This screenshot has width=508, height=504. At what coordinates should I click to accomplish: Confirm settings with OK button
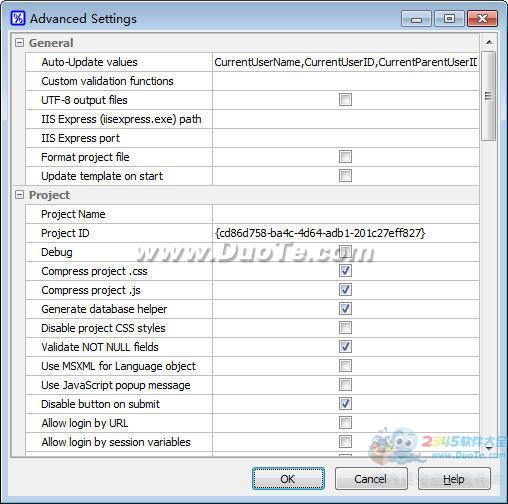click(x=288, y=479)
